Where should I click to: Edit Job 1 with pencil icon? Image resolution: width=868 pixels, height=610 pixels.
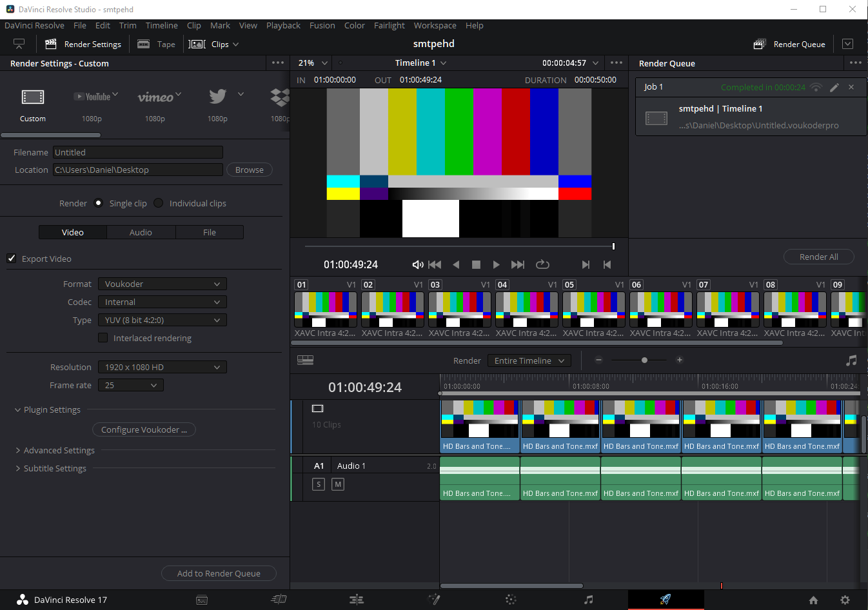(834, 87)
